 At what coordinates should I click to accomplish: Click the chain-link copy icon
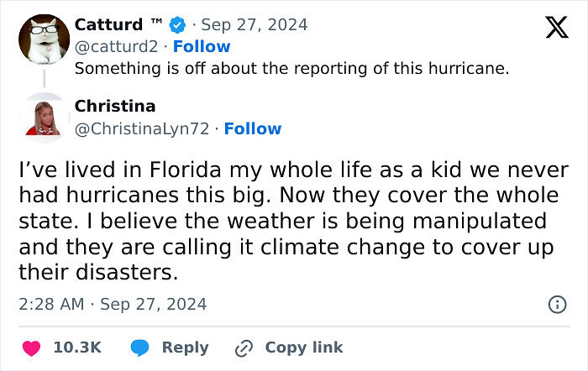click(244, 347)
